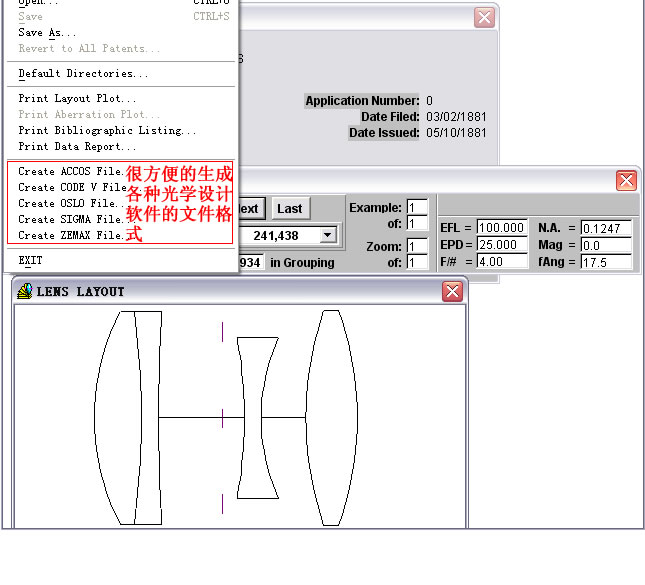Close the LENS LAYOUT window
This screenshot has height=585, width=645.
[x=452, y=291]
